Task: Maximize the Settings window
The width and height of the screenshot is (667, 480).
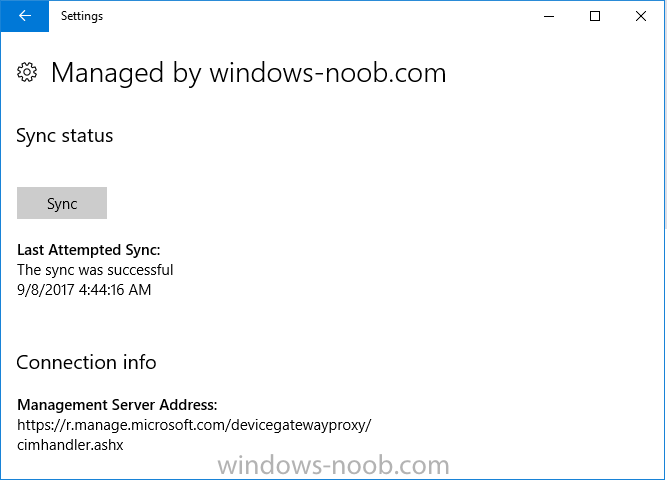Action: click(595, 16)
